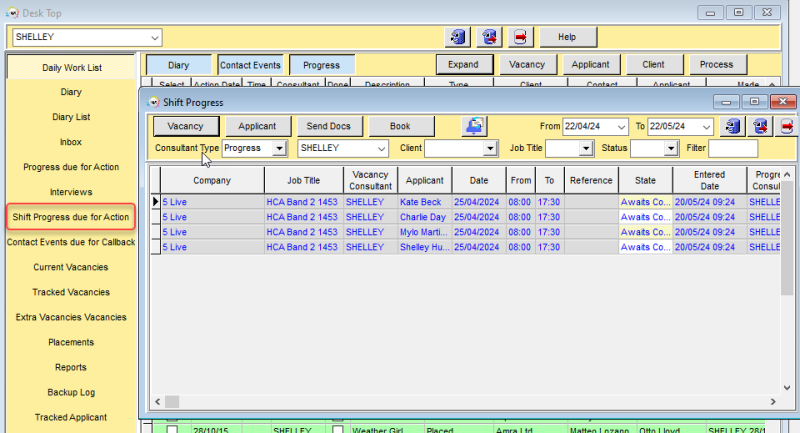This screenshot has height=433, width=800.
Task: Click the database refresh icon on Desk Top toolbar
Action: (x=458, y=37)
